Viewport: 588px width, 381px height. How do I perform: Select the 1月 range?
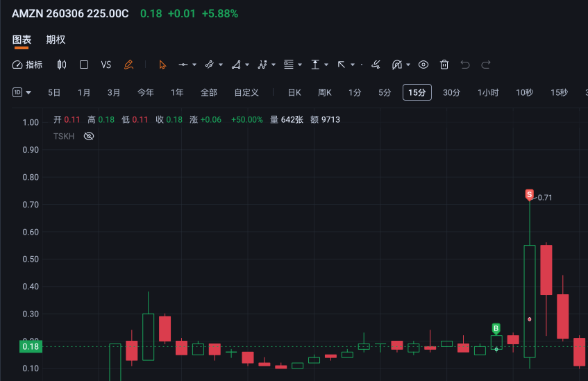[84, 92]
